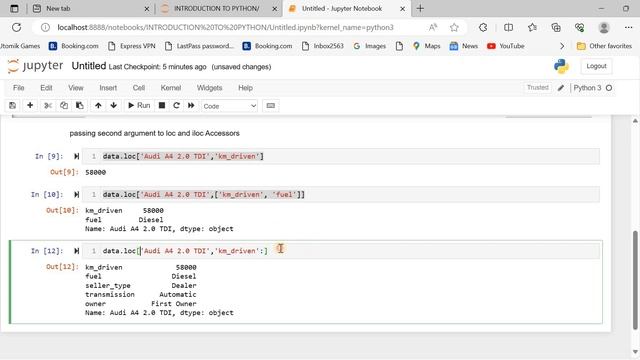
Task: Click kernel idle status circle
Action: pyautogui.click(x=609, y=88)
